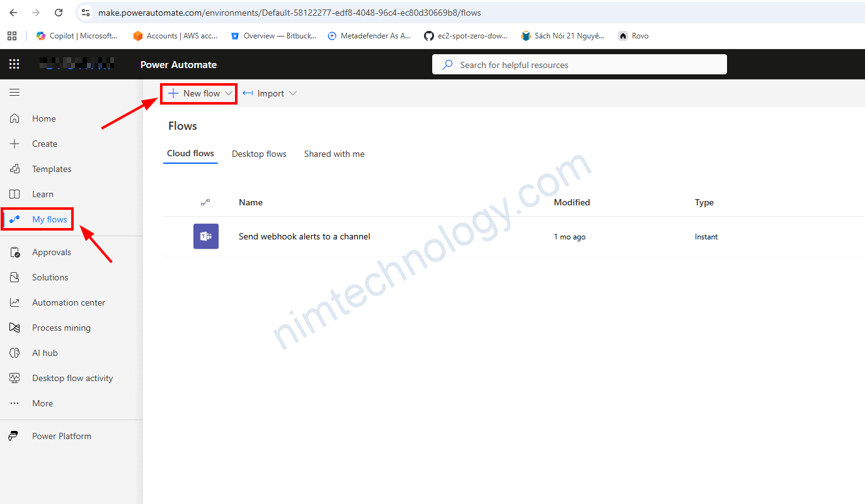Open Send webhook alerts to a channel flow
The image size is (865, 504).
(304, 236)
